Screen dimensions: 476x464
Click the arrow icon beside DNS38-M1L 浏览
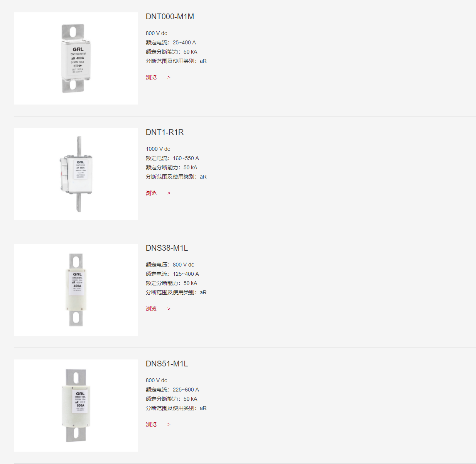[169, 309]
